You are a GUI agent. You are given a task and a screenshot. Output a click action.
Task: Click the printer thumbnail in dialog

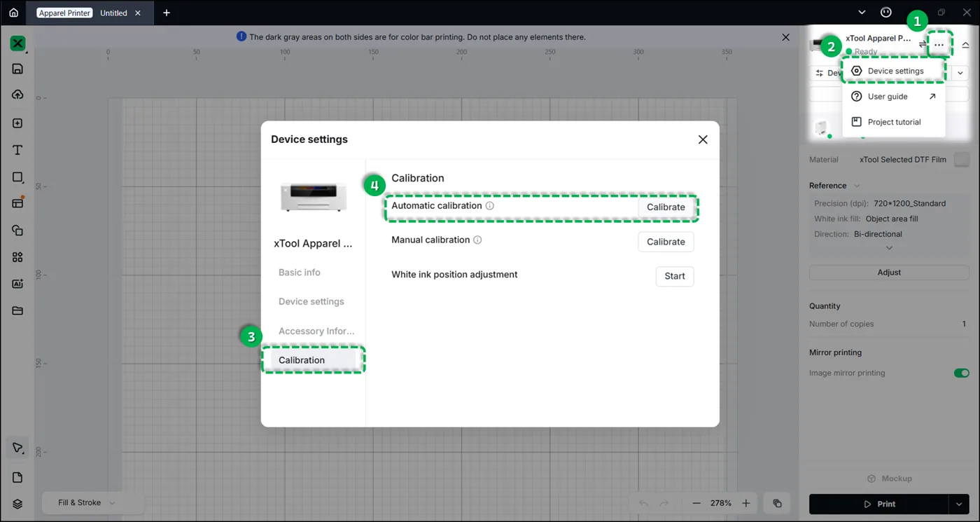click(313, 196)
